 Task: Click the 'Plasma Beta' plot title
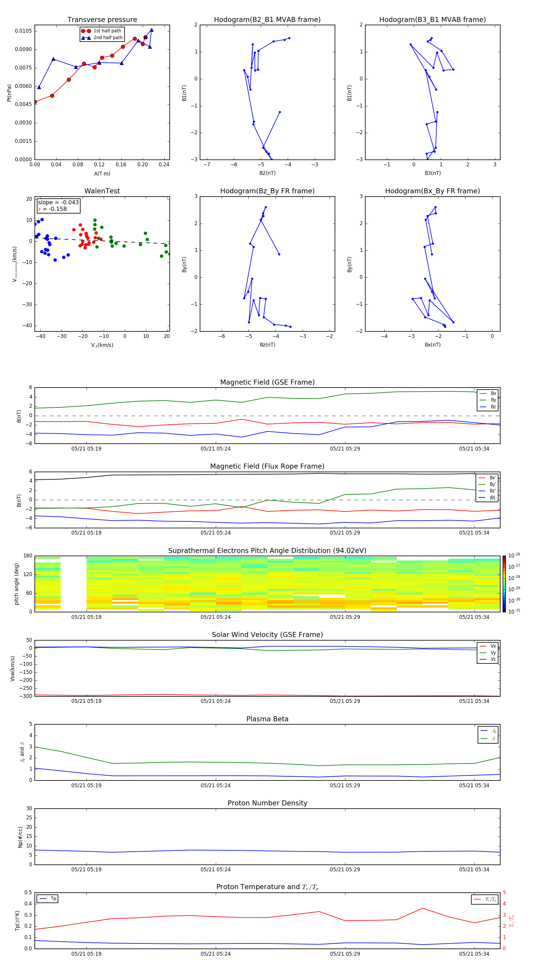point(267,719)
